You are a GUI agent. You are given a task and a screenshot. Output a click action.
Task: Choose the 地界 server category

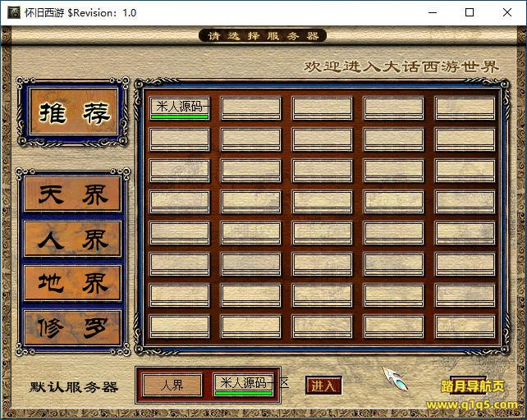coord(72,284)
